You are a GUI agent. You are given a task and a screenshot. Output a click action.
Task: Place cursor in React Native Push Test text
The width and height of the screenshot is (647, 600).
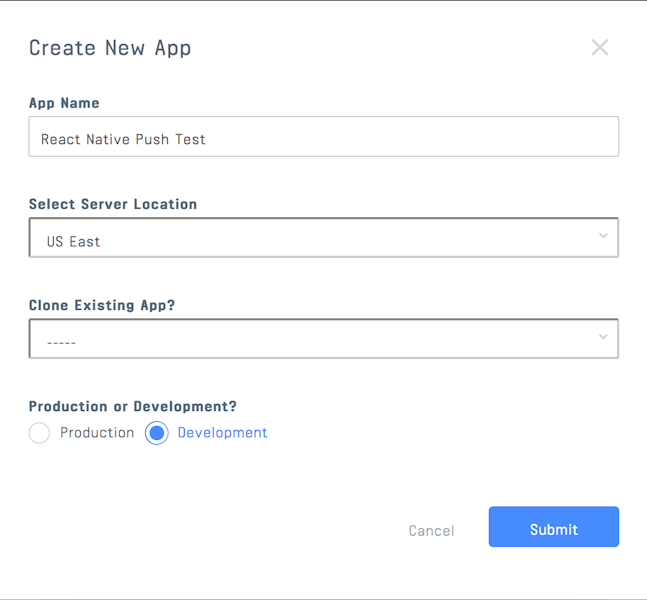(123, 139)
